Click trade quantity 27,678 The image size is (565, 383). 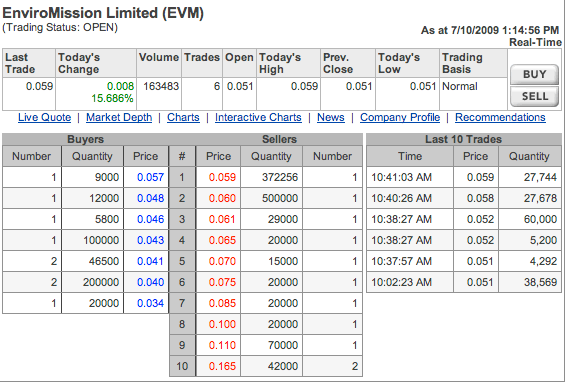click(x=540, y=198)
